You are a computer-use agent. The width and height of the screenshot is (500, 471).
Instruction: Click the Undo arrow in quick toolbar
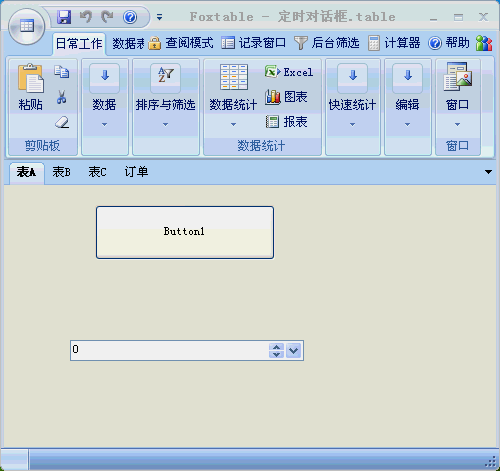(86, 17)
